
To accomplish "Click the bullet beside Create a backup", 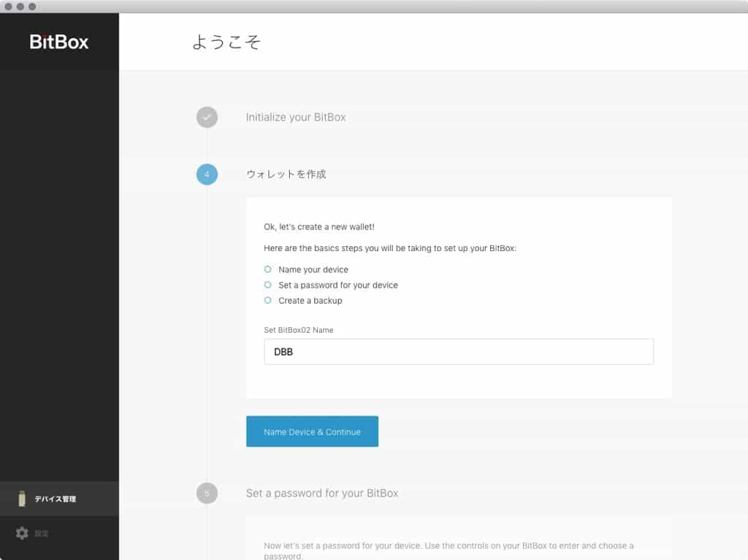I will tap(267, 300).
